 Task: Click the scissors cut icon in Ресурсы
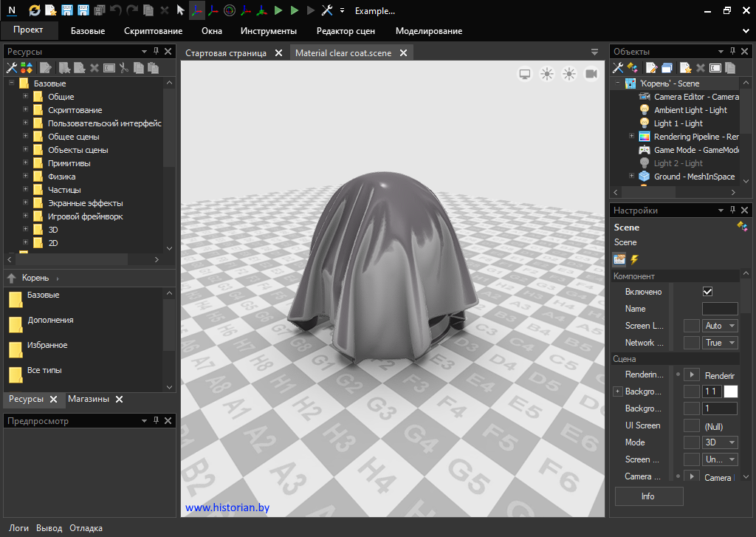tap(124, 68)
